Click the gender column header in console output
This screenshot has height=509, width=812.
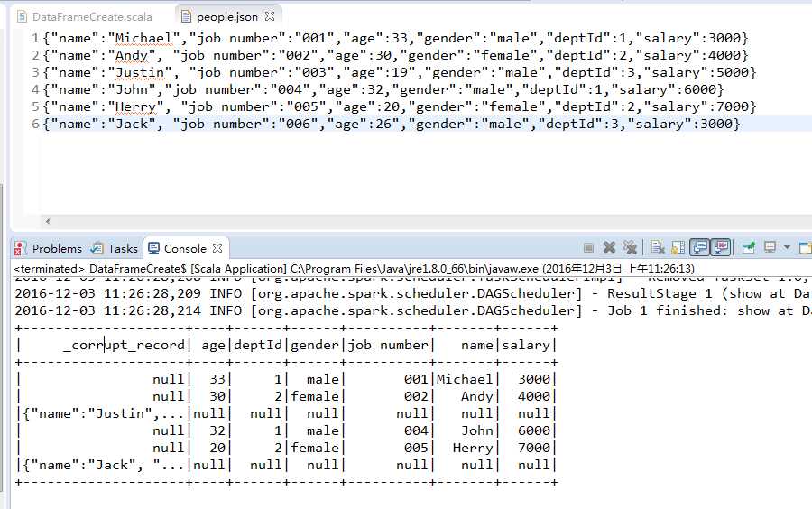[x=315, y=346]
